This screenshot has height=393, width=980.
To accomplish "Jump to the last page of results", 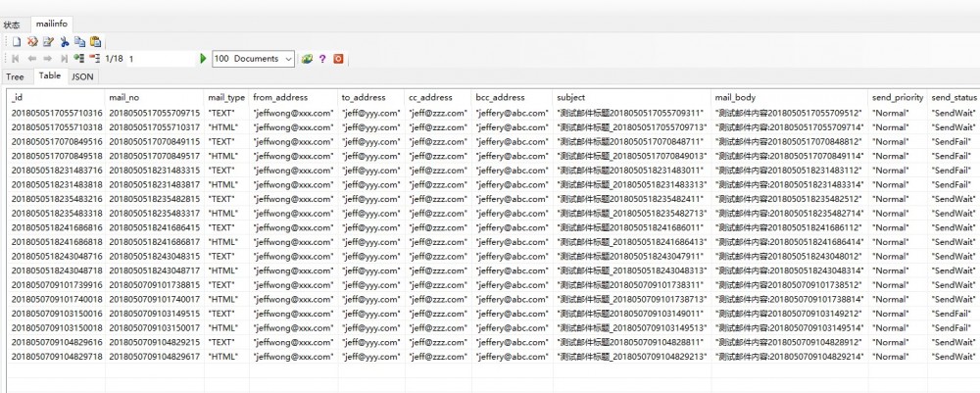I will [64, 59].
